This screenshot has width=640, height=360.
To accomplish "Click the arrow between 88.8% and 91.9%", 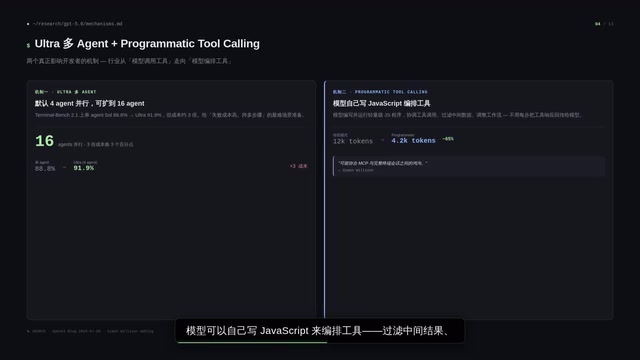I will [64, 167].
